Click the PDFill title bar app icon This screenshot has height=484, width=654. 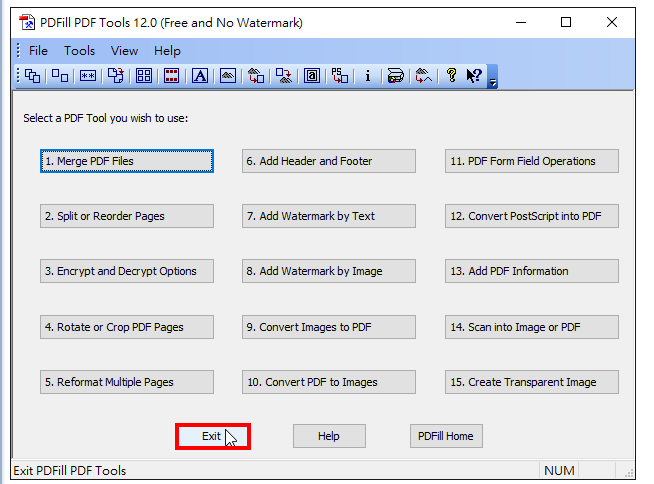(x=27, y=23)
